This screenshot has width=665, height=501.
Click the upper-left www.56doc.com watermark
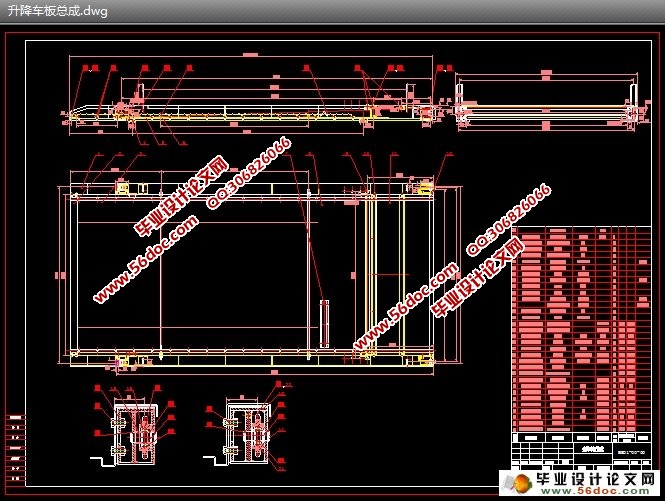(x=146, y=259)
